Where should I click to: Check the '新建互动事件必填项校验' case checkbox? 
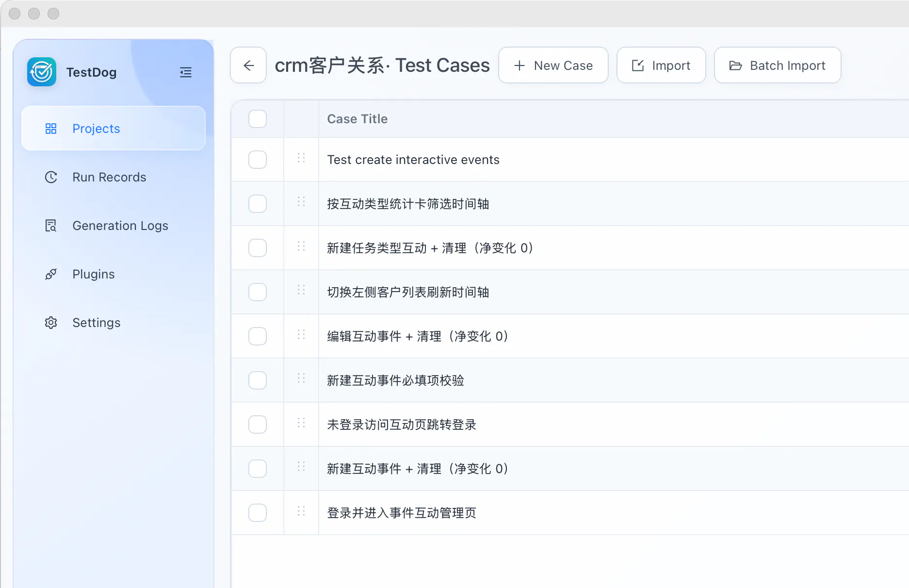click(258, 380)
